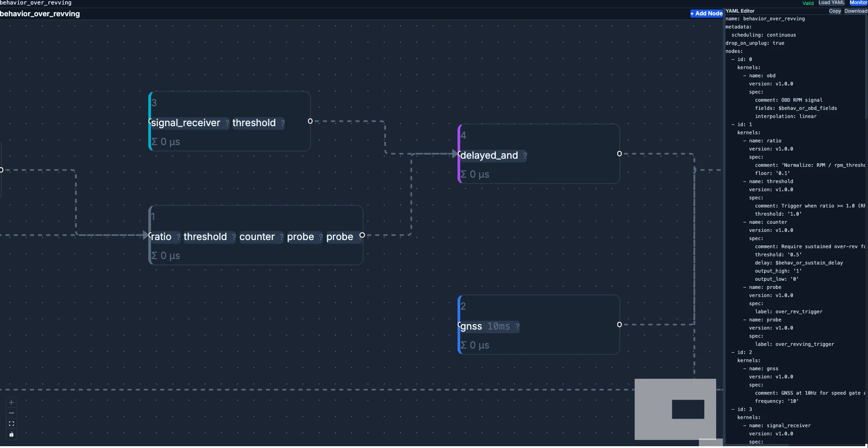
Task: Click the zoom in control button
Action: (11, 402)
